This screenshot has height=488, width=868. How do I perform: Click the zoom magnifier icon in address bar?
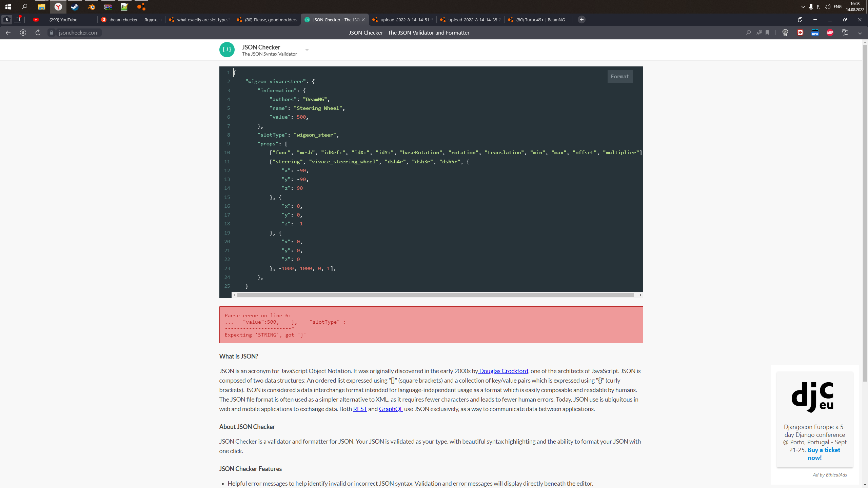(x=748, y=33)
